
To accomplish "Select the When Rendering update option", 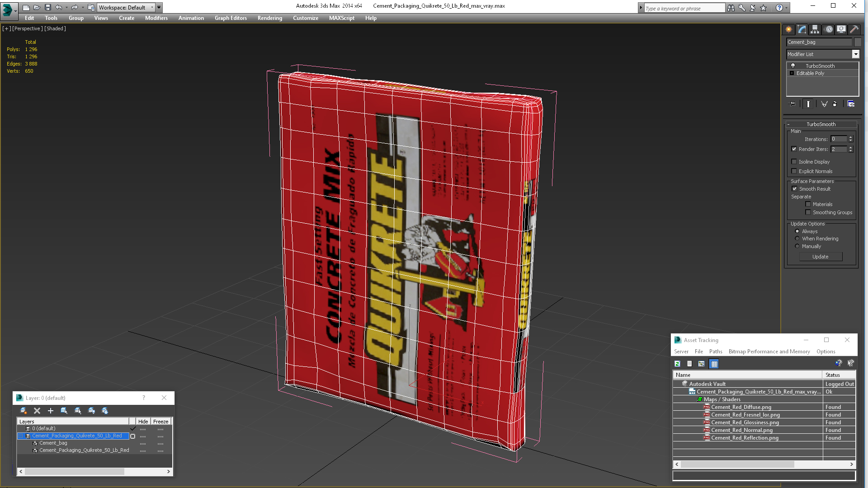I will (x=797, y=239).
